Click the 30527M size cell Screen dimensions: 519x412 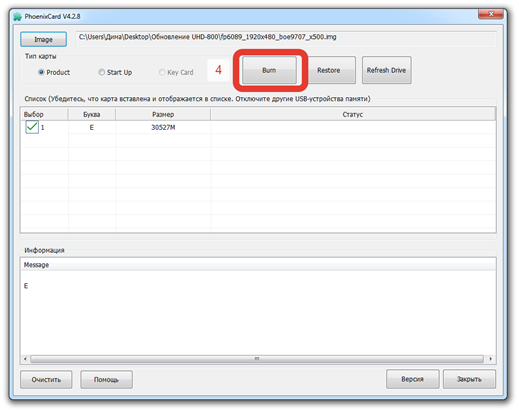[163, 127]
